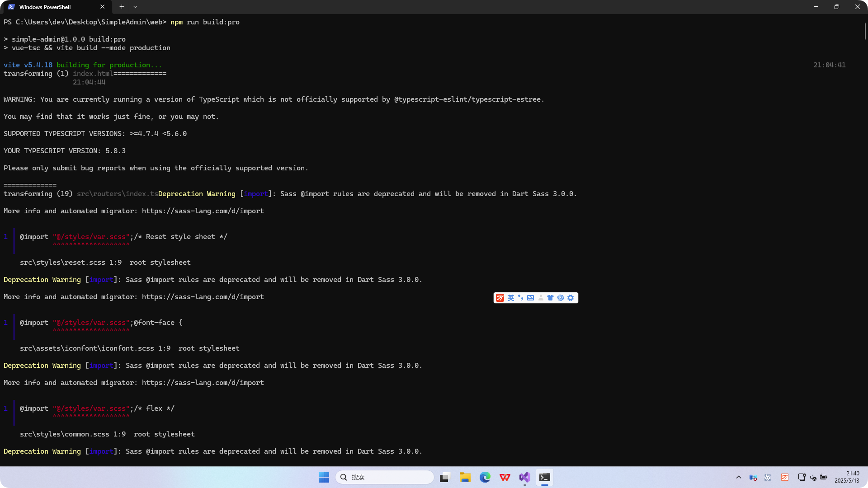The height and width of the screenshot is (488, 868).
Task: Open Microsoft Edge from taskbar
Action: click(485, 477)
